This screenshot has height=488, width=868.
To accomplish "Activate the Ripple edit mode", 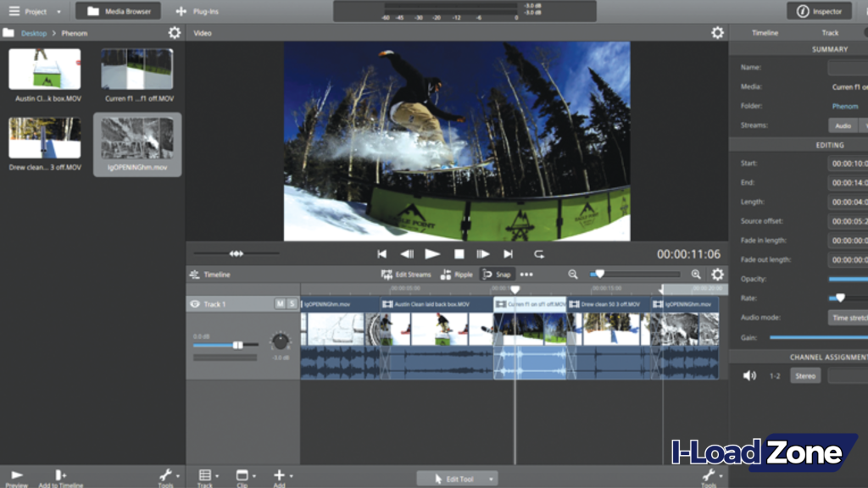I will point(456,274).
